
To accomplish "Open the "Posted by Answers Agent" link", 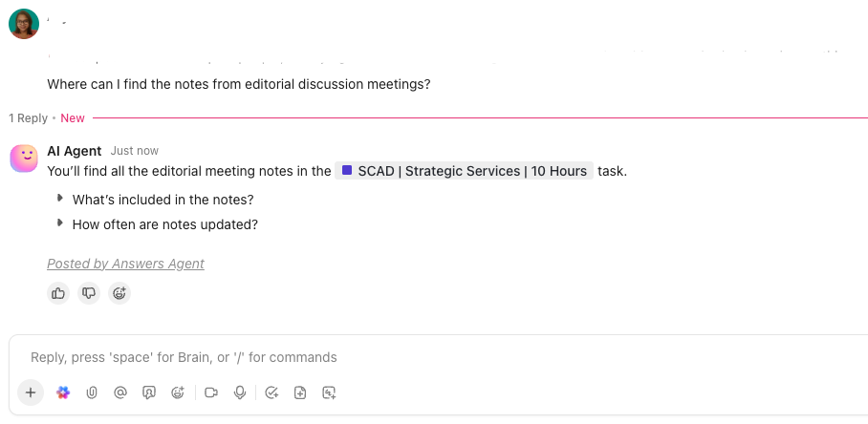I will tap(125, 264).
